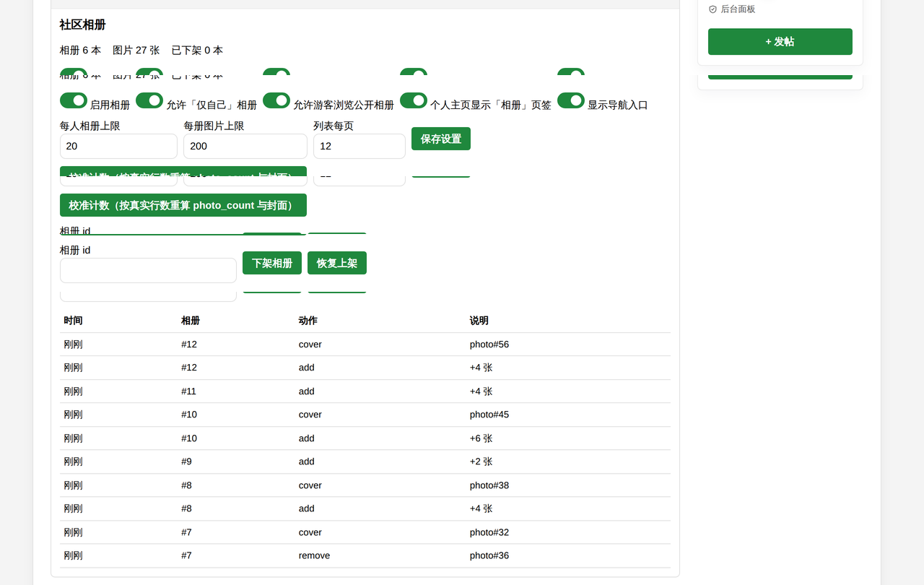
Task: Click the cover action in the #10 row
Action: point(310,415)
